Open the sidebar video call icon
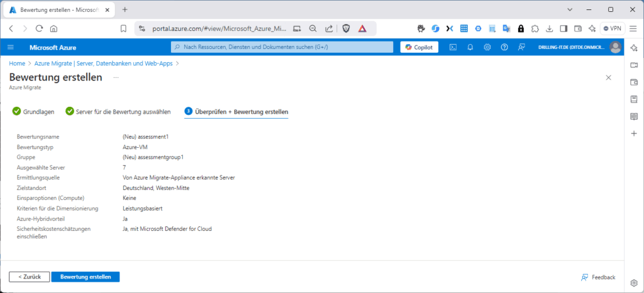 point(634,65)
